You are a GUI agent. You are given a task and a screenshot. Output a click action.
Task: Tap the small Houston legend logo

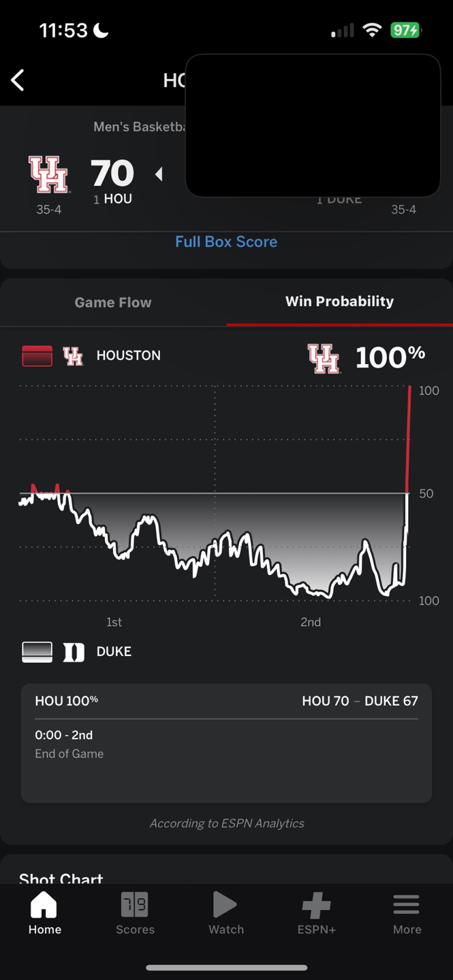[x=73, y=356]
